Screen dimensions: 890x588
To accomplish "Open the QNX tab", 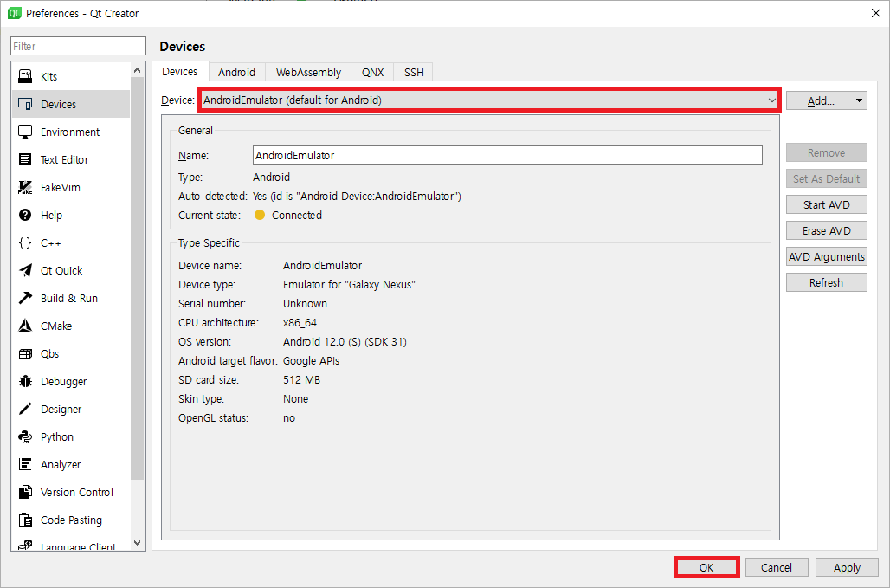I will (x=372, y=72).
